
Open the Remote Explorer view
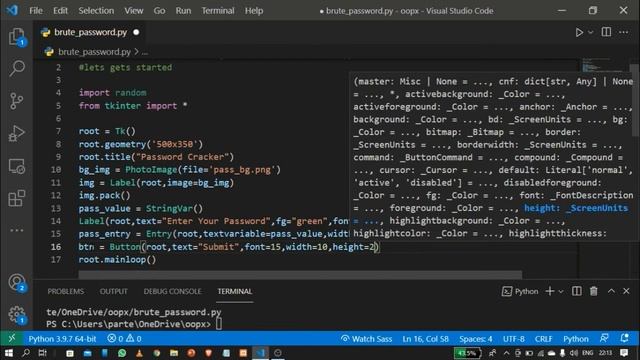[17, 166]
